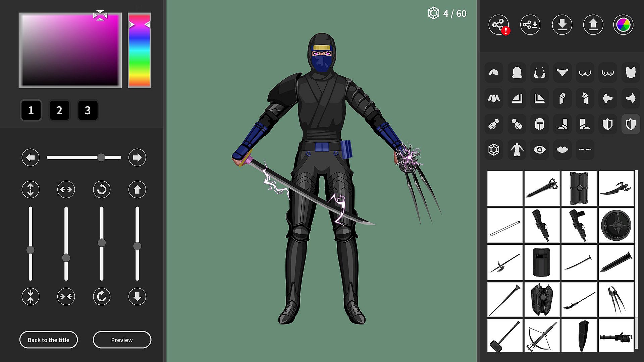The image size is (644, 362).
Task: Open the color wheel settings
Action: click(623, 25)
